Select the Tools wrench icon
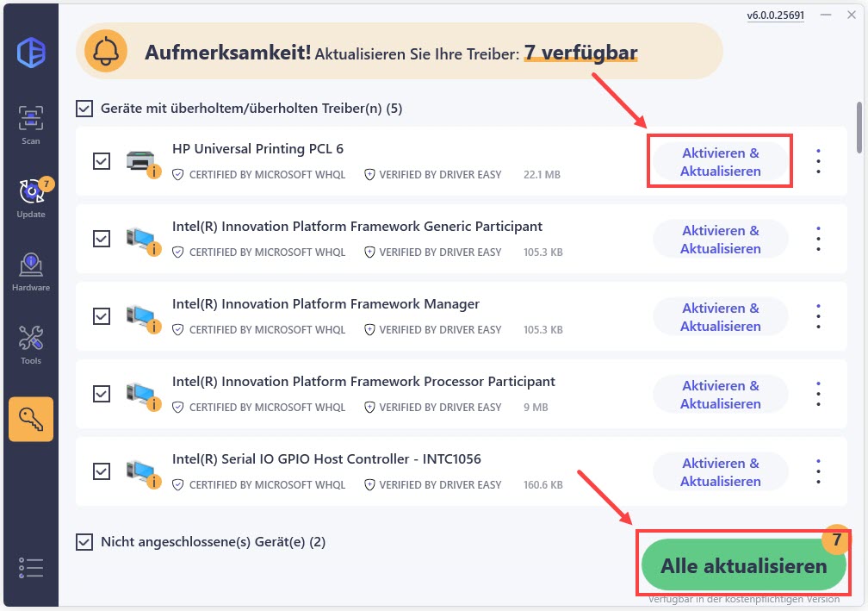868x611 pixels. [x=30, y=336]
